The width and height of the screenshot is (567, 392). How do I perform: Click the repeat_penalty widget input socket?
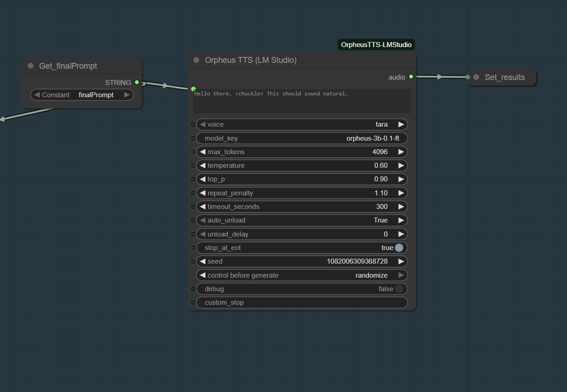pyautogui.click(x=193, y=193)
